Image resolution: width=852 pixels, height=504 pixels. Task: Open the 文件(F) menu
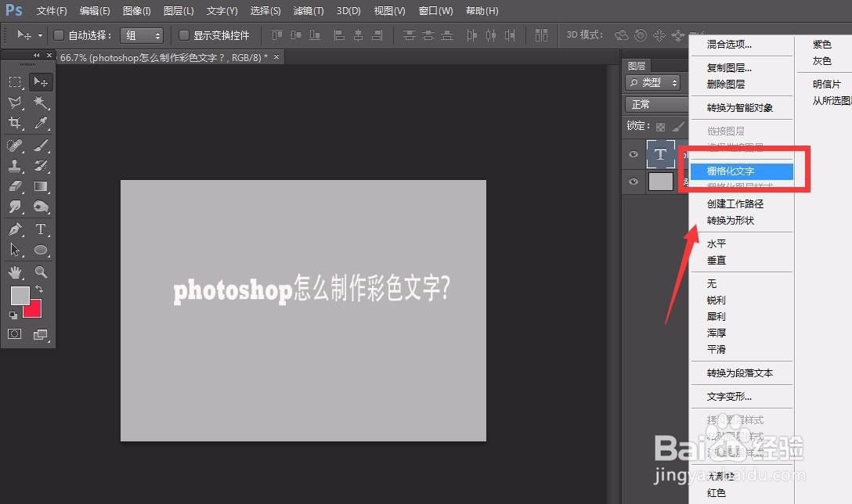pos(52,11)
